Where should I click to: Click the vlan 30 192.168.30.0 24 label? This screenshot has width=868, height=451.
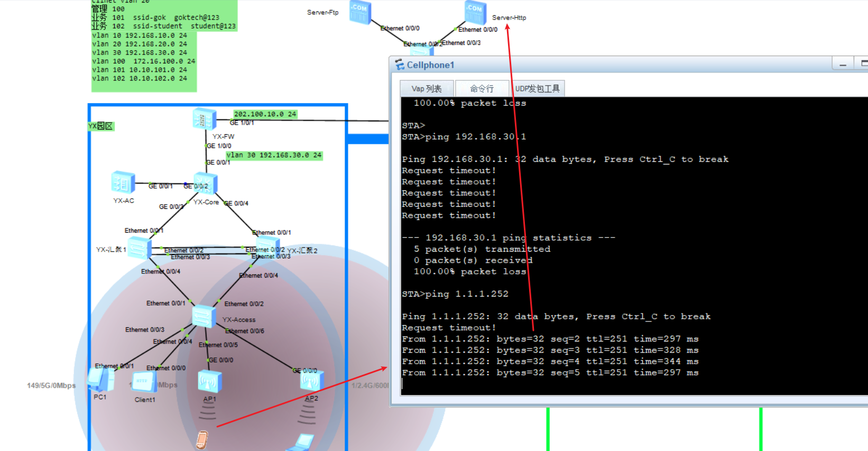[x=274, y=155]
